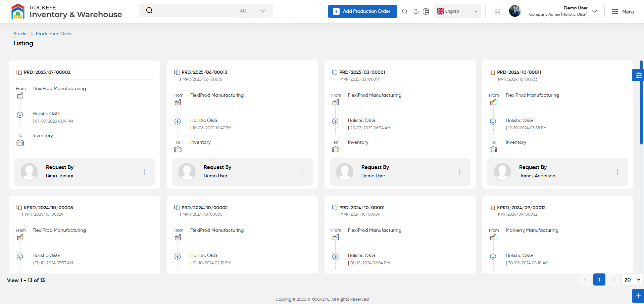Click the Add Production Order button
Screen dimensions: 644x304
coord(362,11)
